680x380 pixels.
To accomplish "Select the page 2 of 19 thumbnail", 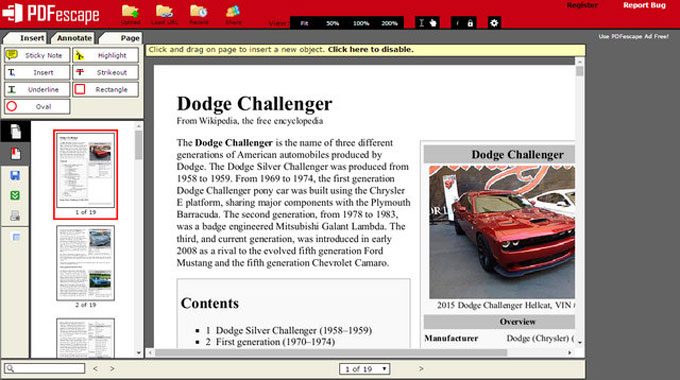I will pos(85,263).
